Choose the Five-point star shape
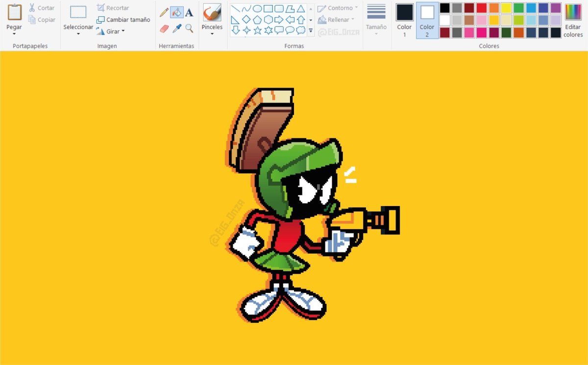Screen dimensions: 588x365 click(257, 30)
